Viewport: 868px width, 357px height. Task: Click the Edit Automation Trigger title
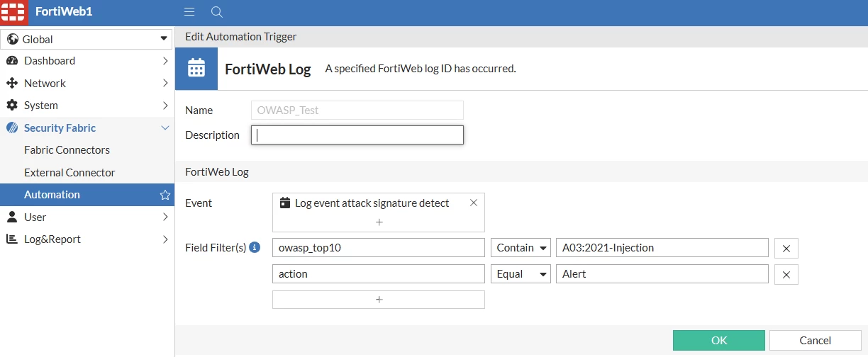[241, 37]
